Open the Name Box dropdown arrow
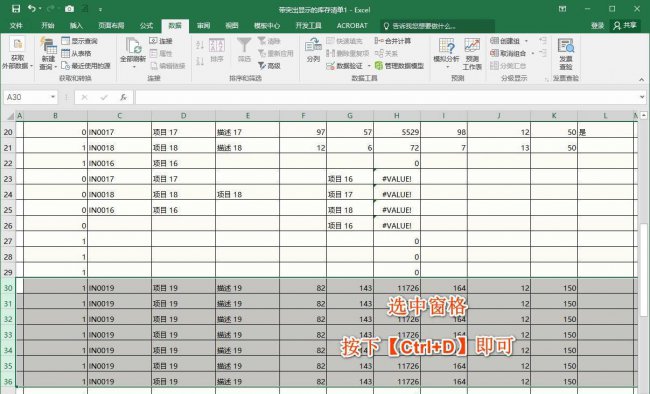Viewport: 650px width, 394px height. pos(53,97)
